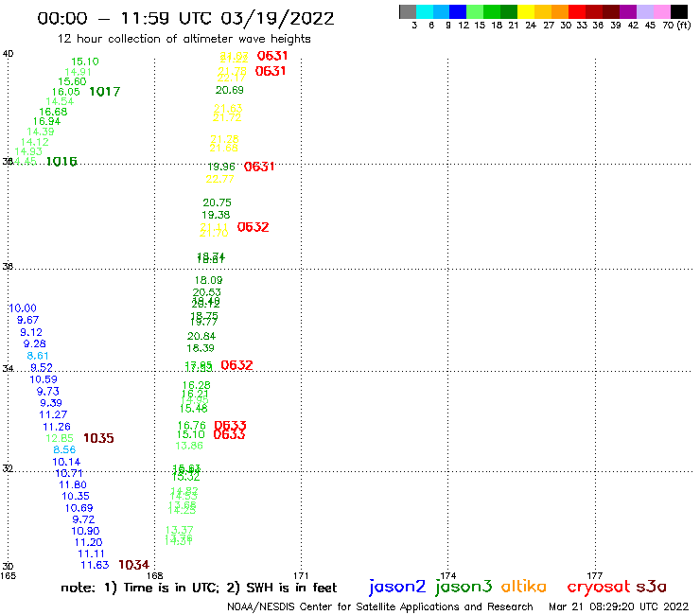Click the value '16.28'
Image resolution: width=700 pixels, height=615 pixels.
click(197, 385)
